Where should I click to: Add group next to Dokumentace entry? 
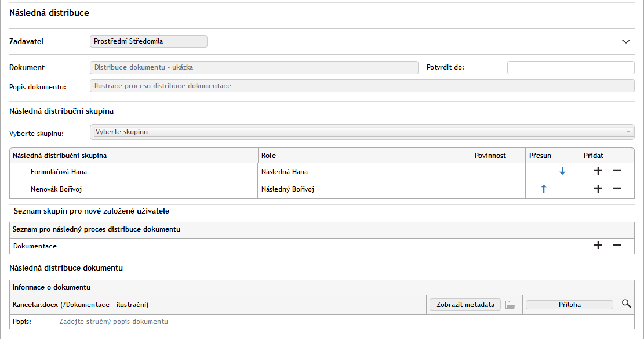(598, 246)
